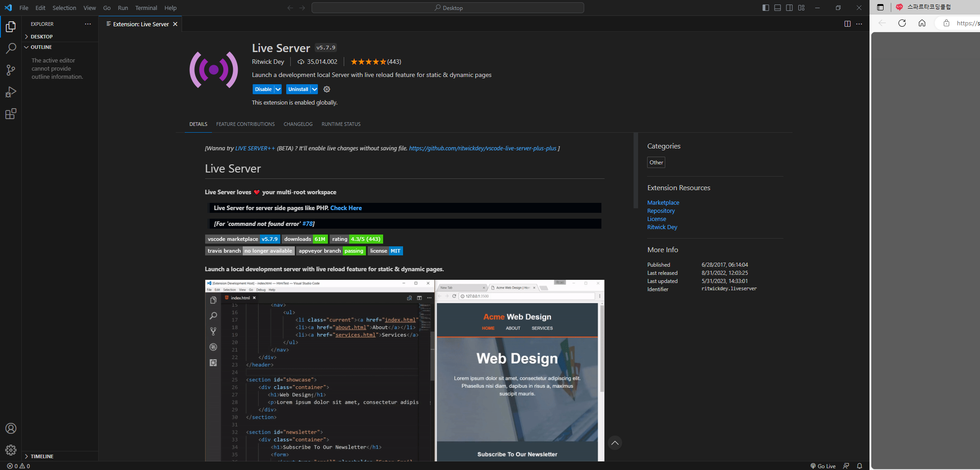Follow the Check Here link

346,208
